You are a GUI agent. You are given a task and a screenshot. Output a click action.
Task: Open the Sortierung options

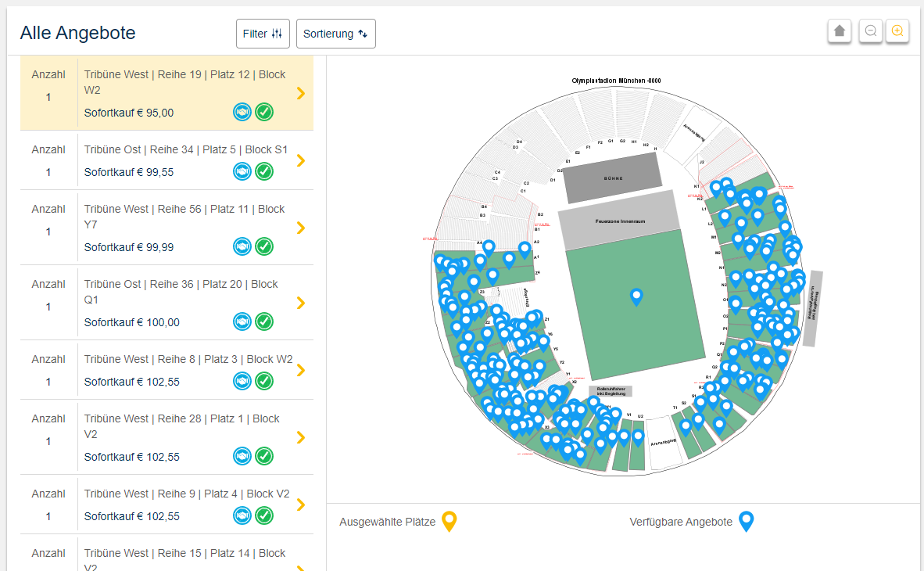point(335,34)
